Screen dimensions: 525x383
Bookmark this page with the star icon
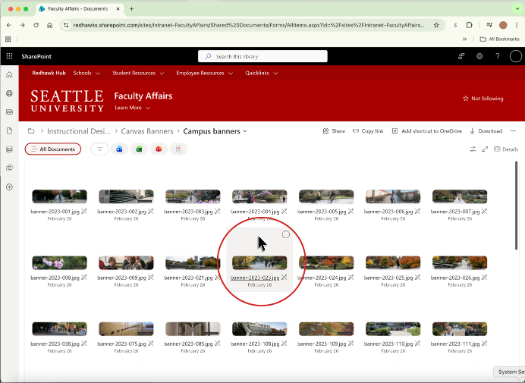pyautogui.click(x=436, y=25)
